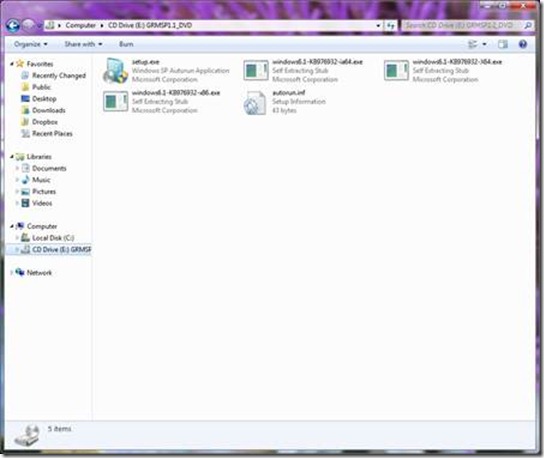
Task: Toggle the preview pane button
Action: [x=503, y=44]
